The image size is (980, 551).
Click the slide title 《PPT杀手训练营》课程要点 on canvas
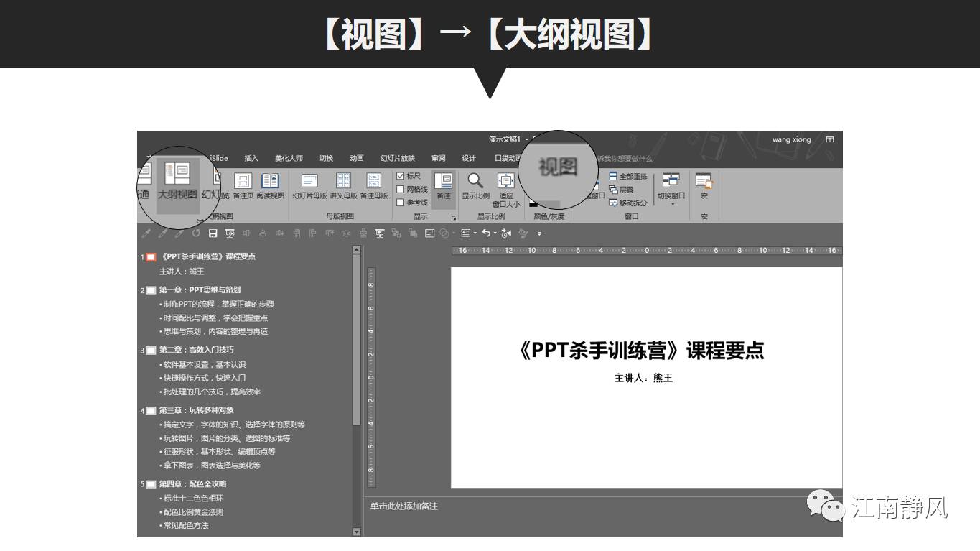coord(641,351)
